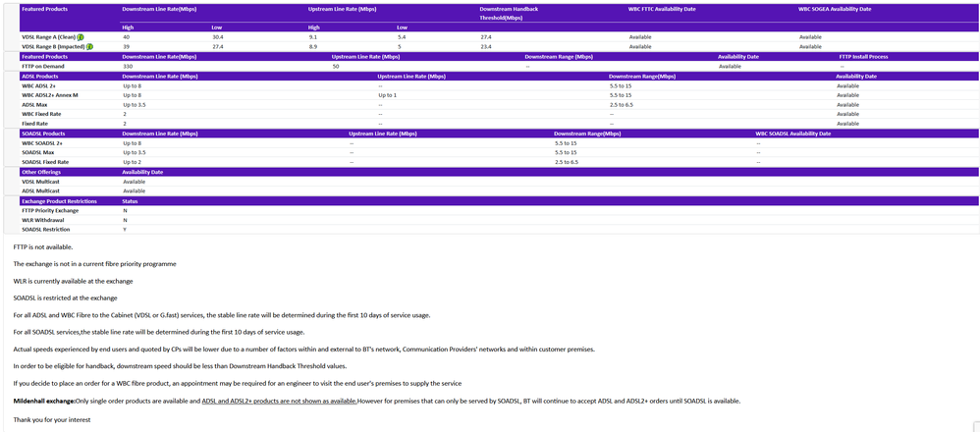980x432 pixels.
Task: Click the SOADSL Max product label
Action: coord(38,152)
